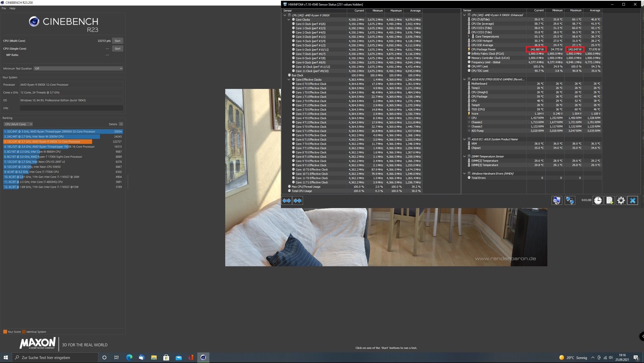644x363 pixels.
Task: Collapse CPU [#0]: AMD Ryzen 9 5900X group
Action: [x=285, y=15]
